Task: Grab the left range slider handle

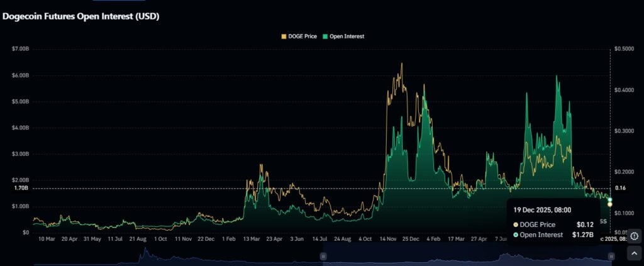Action: click(x=323, y=256)
